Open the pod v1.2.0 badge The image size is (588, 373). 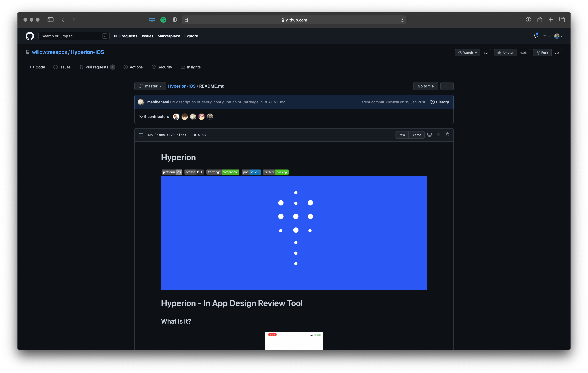[251, 172]
